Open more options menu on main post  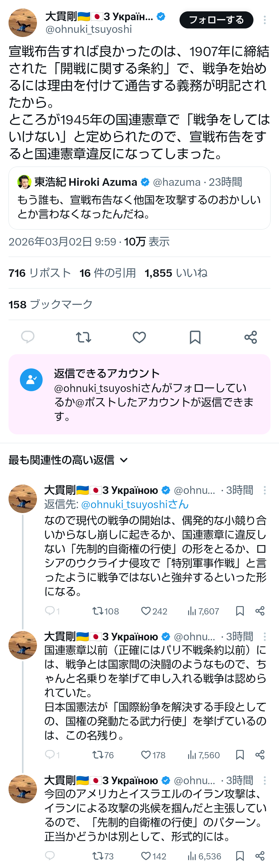tap(265, 20)
